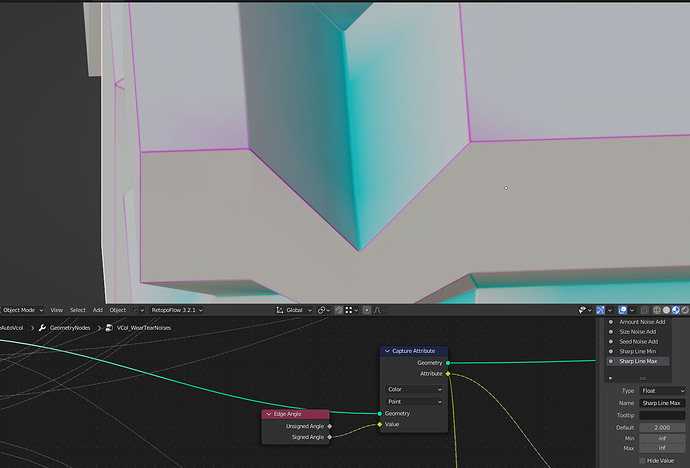The image size is (690, 468).
Task: Open the snapping options grid icon
Action: click(x=351, y=310)
